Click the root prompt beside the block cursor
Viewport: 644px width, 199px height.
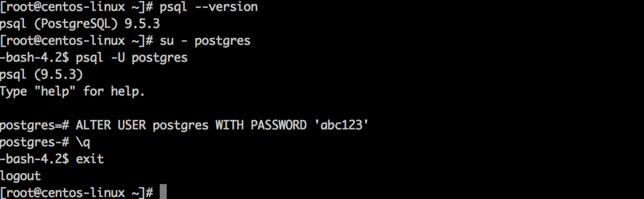click(x=76, y=192)
